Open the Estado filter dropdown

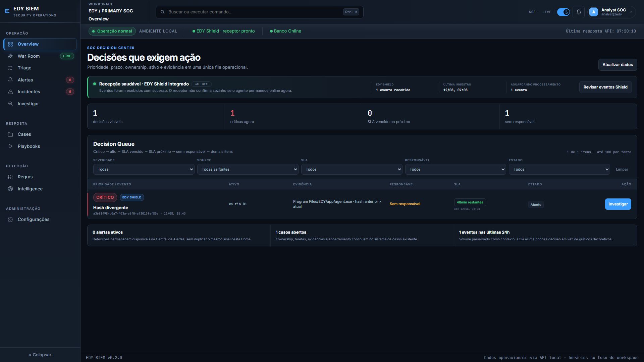click(559, 169)
